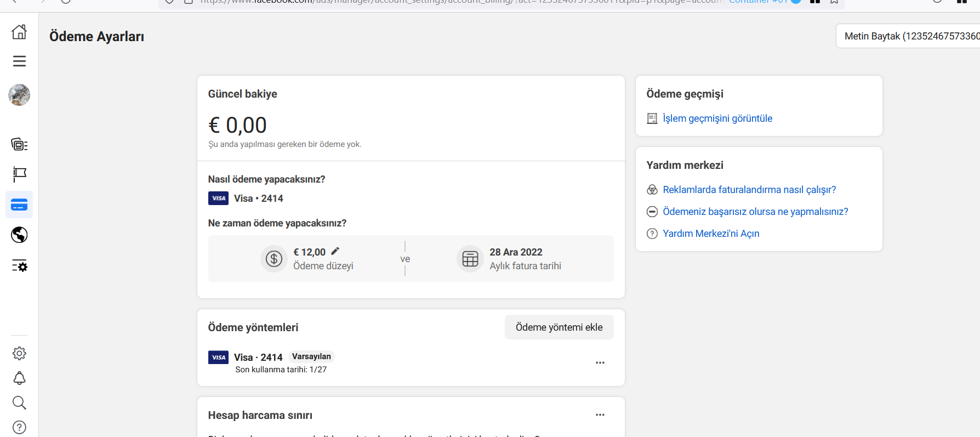Click the Aylık fatura tarihi label

(x=525, y=266)
